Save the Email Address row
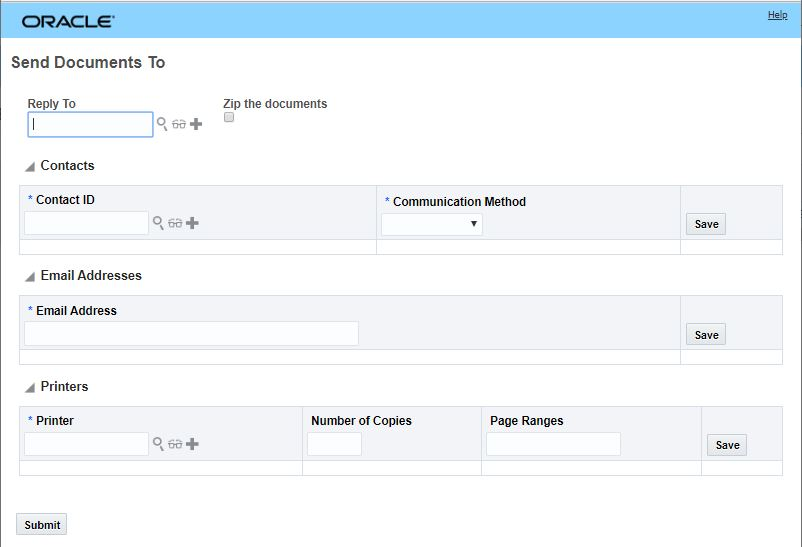802x547 pixels. coord(706,335)
